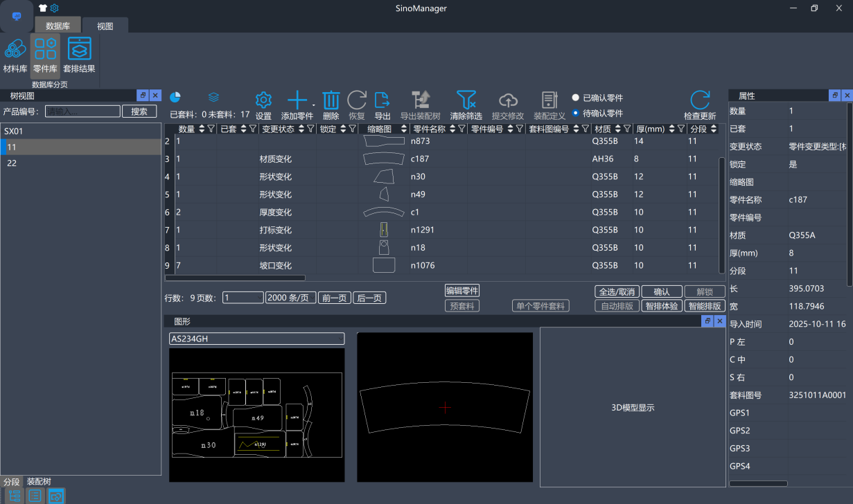Open the filter on 变更状态 column header
The height and width of the screenshot is (504, 853).
tap(310, 129)
